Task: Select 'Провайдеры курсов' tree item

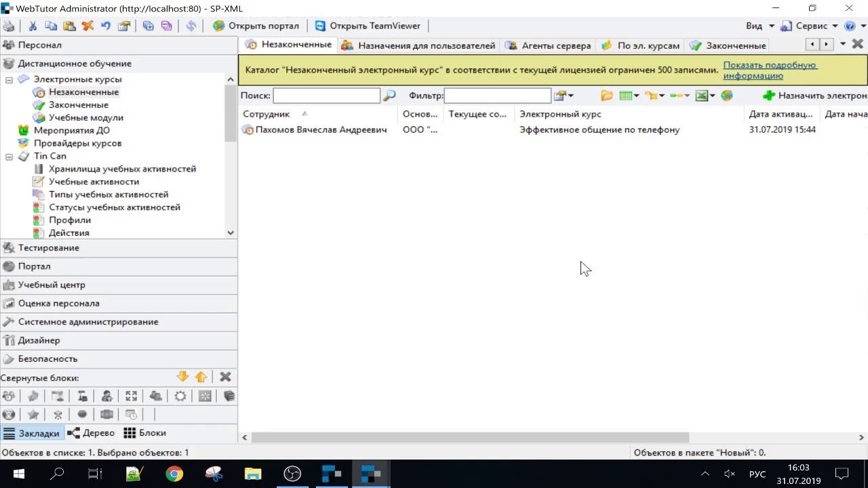Action: click(x=77, y=143)
